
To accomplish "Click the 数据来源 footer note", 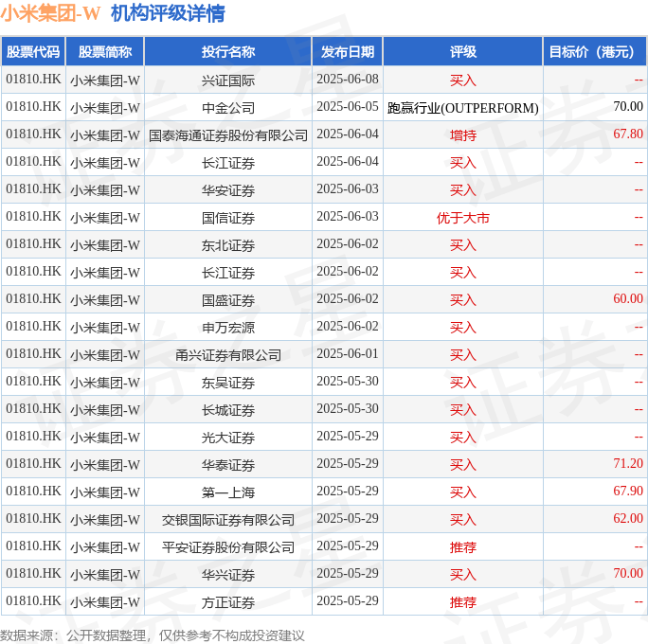I will 153,635.
